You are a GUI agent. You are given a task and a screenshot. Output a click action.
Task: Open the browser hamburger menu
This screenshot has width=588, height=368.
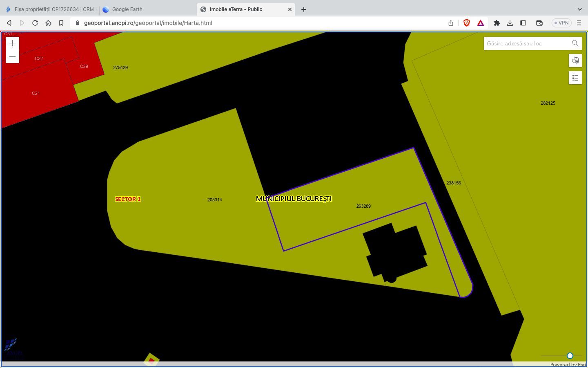pos(579,23)
